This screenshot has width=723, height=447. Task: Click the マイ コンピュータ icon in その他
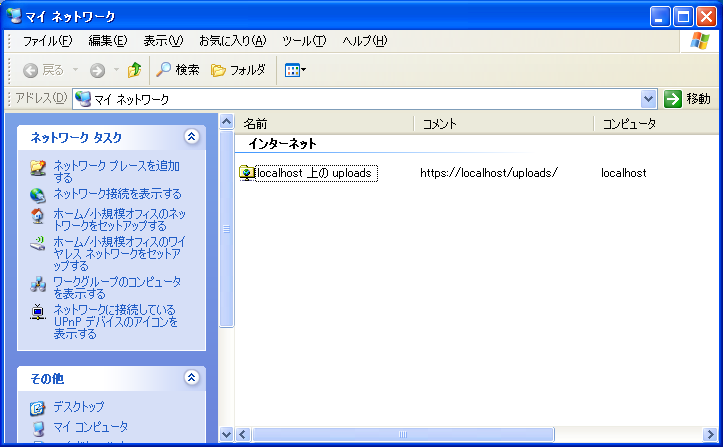pyautogui.click(x=38, y=429)
